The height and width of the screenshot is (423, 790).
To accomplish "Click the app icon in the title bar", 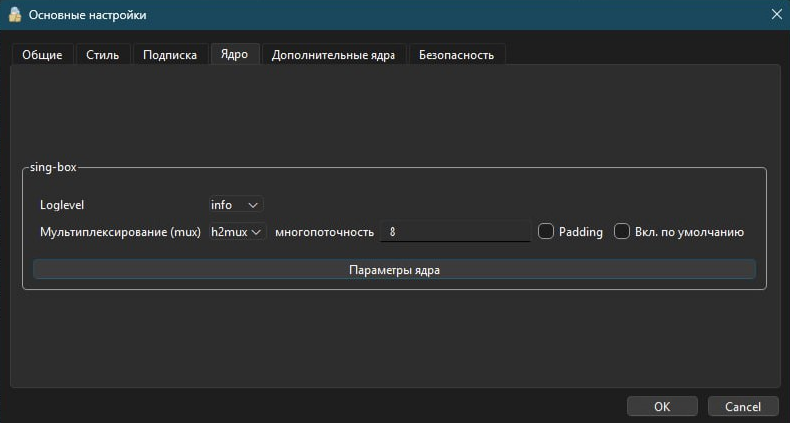I will point(15,15).
